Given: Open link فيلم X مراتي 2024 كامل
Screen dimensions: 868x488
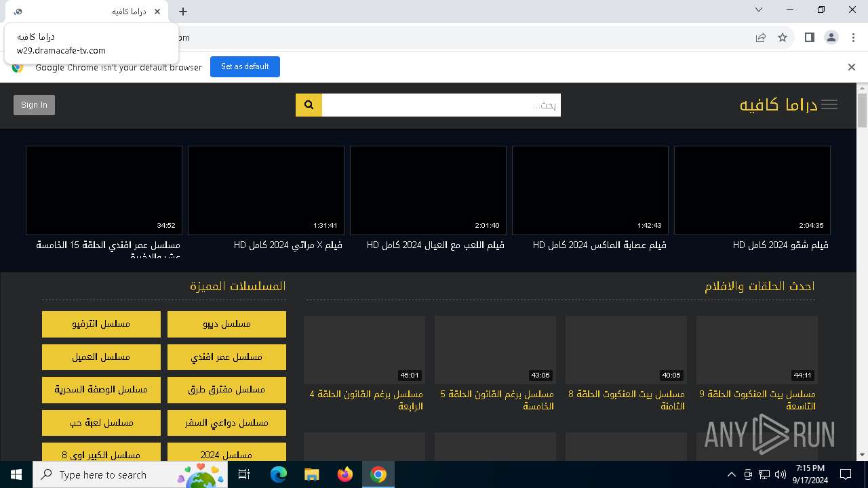Looking at the screenshot, I should point(288,245).
